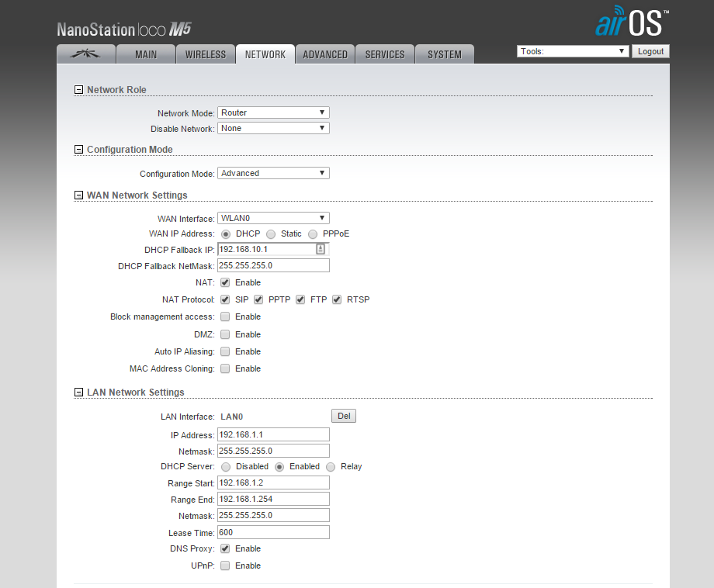Viewport: 714px width, 588px height.
Task: Enable the DMZ checkbox
Action: 225,334
